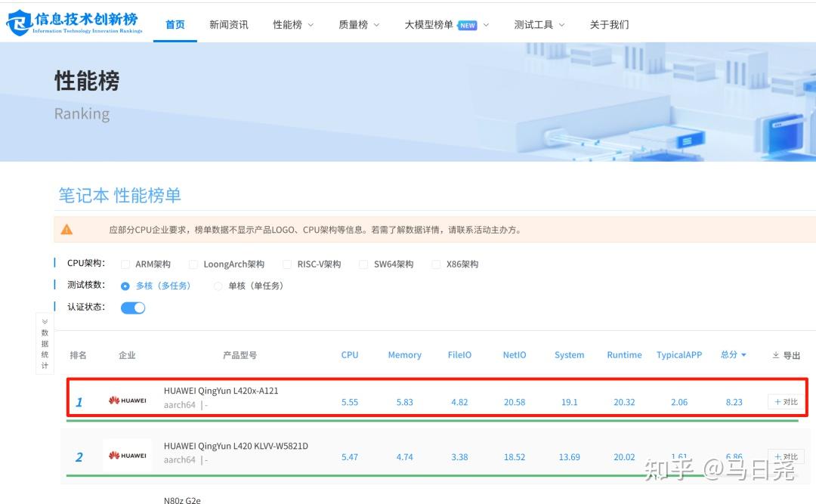Expand the 测试工具 dropdown menu

539,24
